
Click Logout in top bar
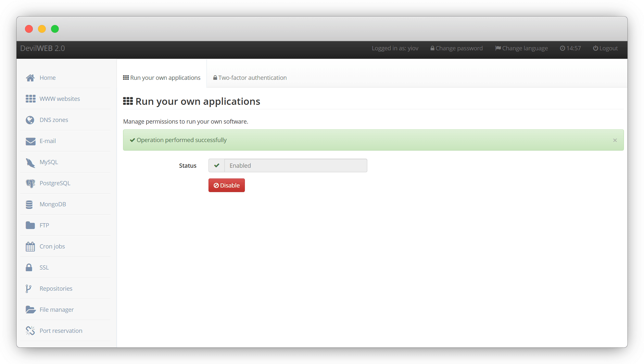pyautogui.click(x=605, y=48)
